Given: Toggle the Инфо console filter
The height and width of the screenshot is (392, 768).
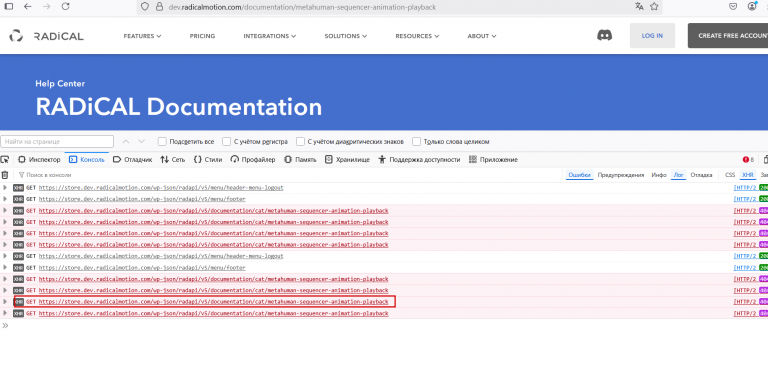Looking at the screenshot, I should [659, 175].
